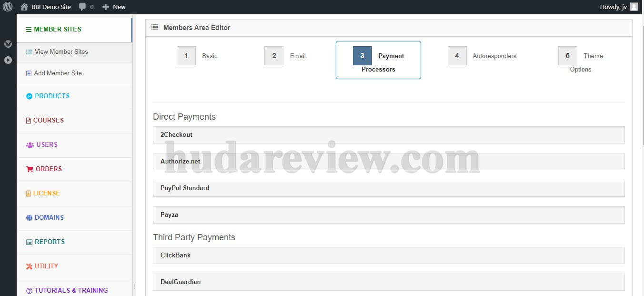This screenshot has height=296, width=644.
Task: Click the Add Member Site link
Action: 58,73
